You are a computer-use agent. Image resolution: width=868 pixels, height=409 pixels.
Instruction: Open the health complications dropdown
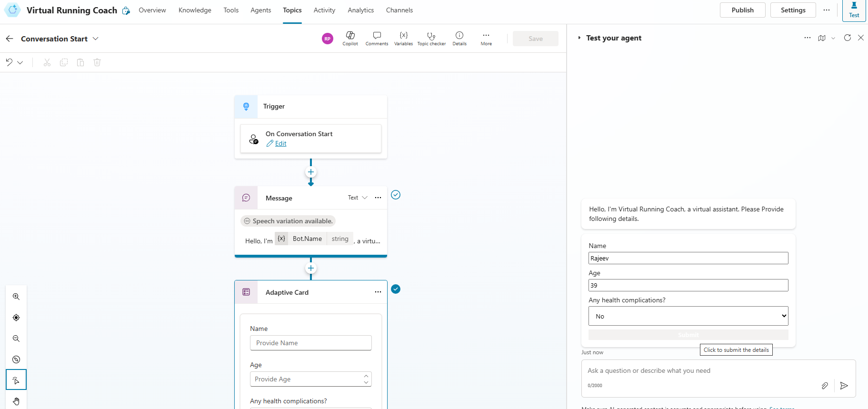click(x=688, y=316)
